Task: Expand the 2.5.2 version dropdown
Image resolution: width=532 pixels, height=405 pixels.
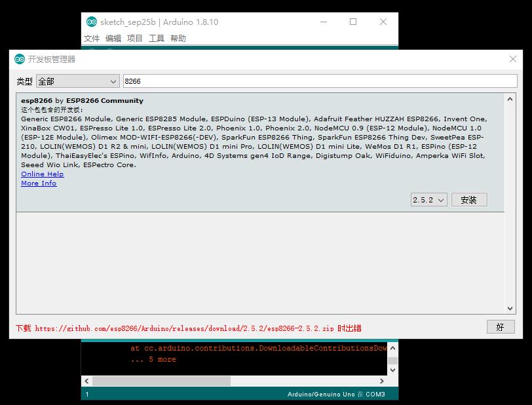Action: 429,200
